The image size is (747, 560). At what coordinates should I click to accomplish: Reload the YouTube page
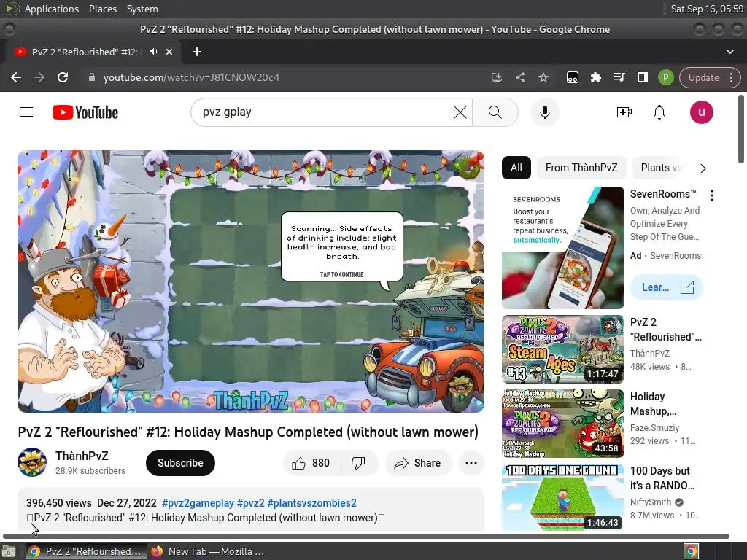63,77
